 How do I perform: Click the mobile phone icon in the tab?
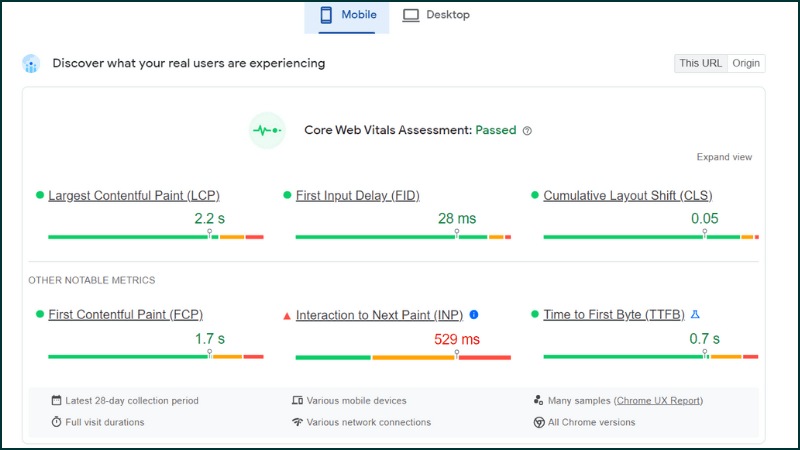(x=326, y=15)
